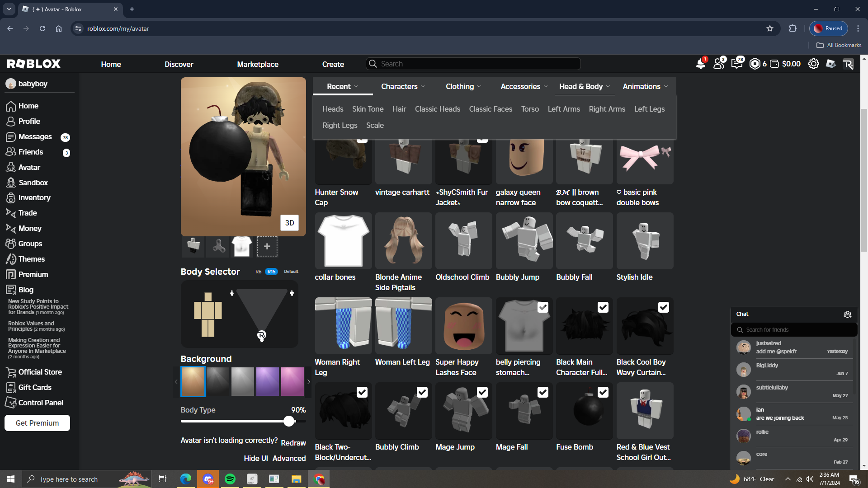Click the Hide UI link
Screen dimensions: 868x488
pyautogui.click(x=256, y=458)
